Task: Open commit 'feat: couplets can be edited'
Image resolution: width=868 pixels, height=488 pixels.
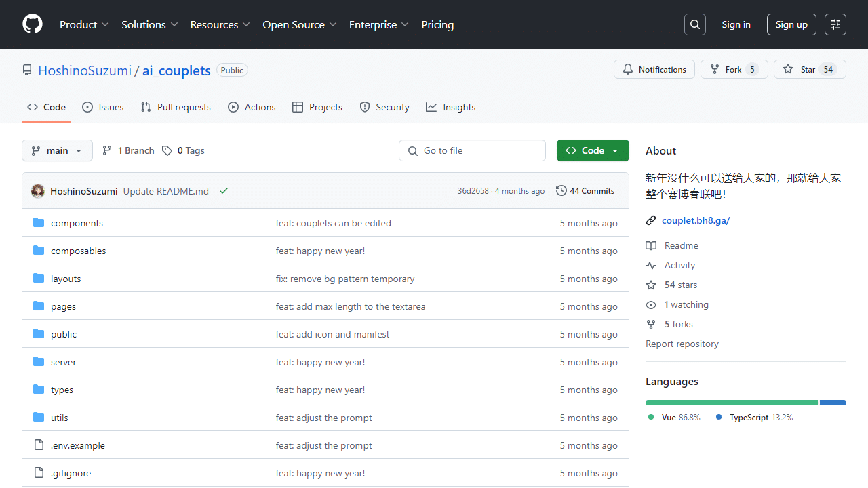Action: [334, 223]
